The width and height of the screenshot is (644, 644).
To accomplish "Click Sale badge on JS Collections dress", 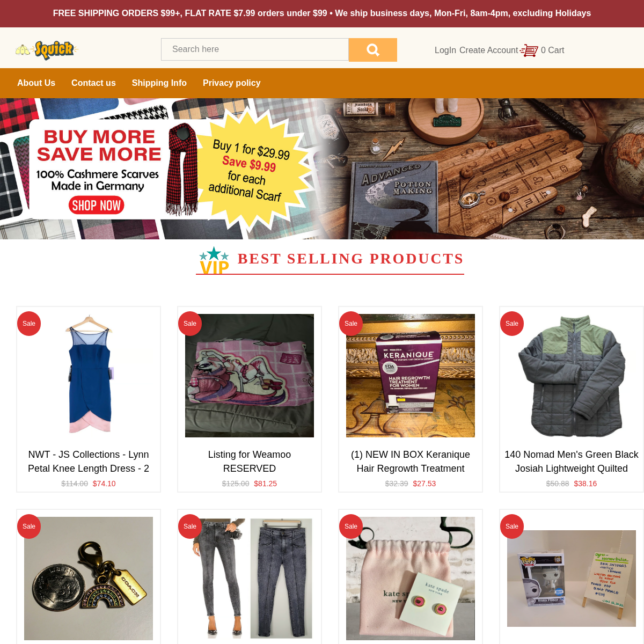I will pyautogui.click(x=29, y=324).
